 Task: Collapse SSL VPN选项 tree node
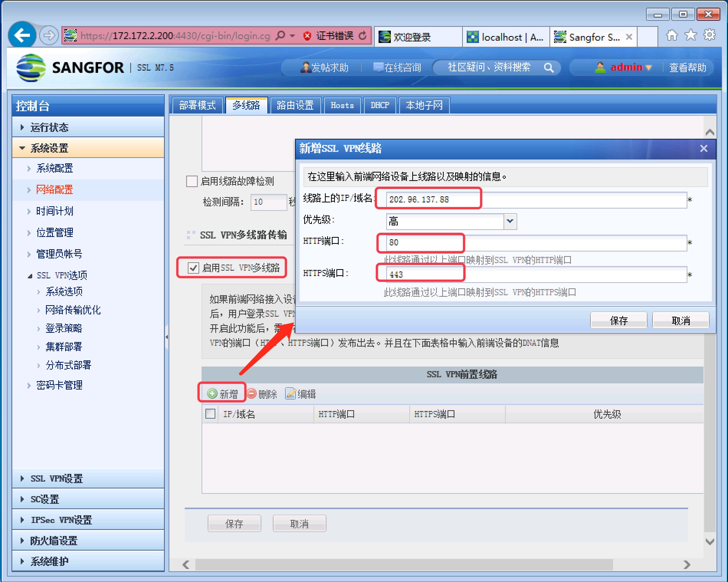tap(30, 276)
